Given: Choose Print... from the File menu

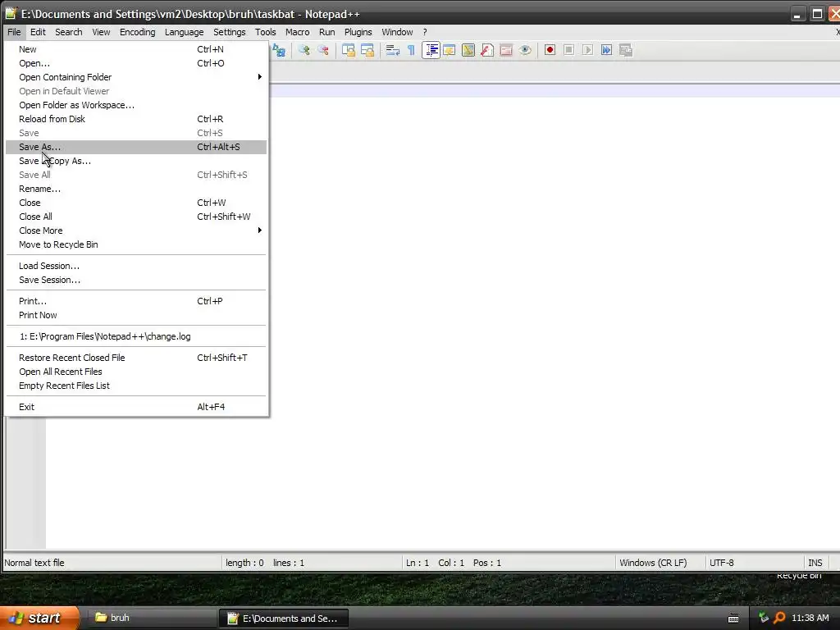Looking at the screenshot, I should (x=136, y=301).
